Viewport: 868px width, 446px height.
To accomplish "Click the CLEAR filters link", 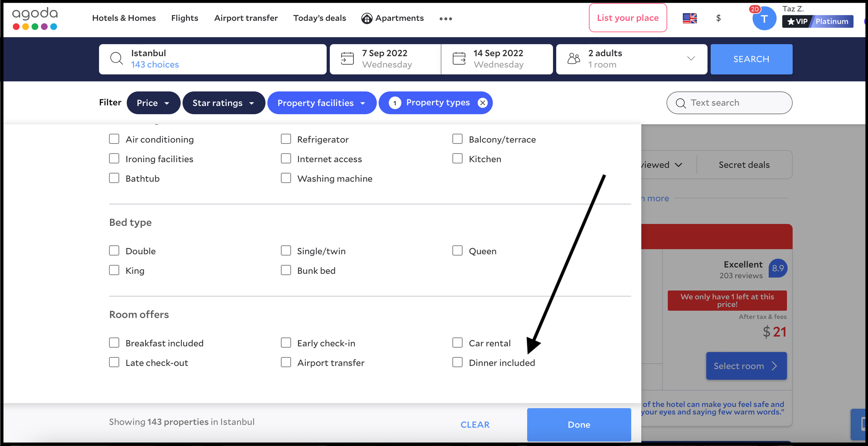I will click(x=475, y=424).
